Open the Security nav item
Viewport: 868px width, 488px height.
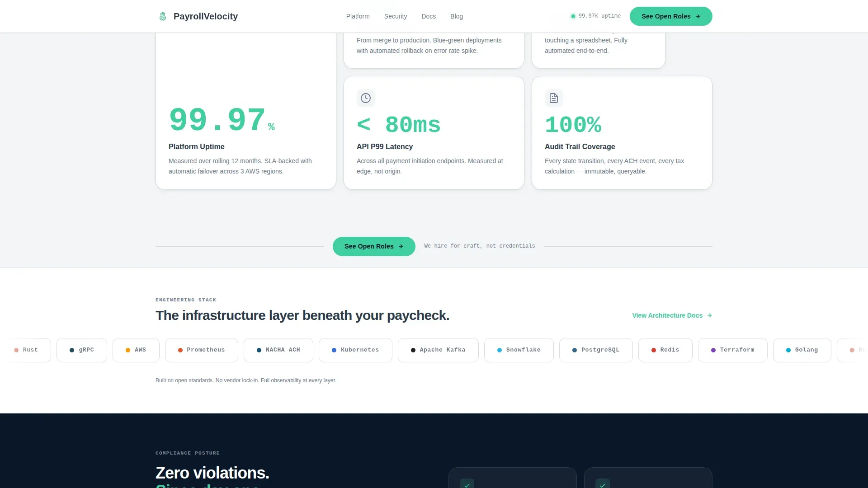(396, 16)
